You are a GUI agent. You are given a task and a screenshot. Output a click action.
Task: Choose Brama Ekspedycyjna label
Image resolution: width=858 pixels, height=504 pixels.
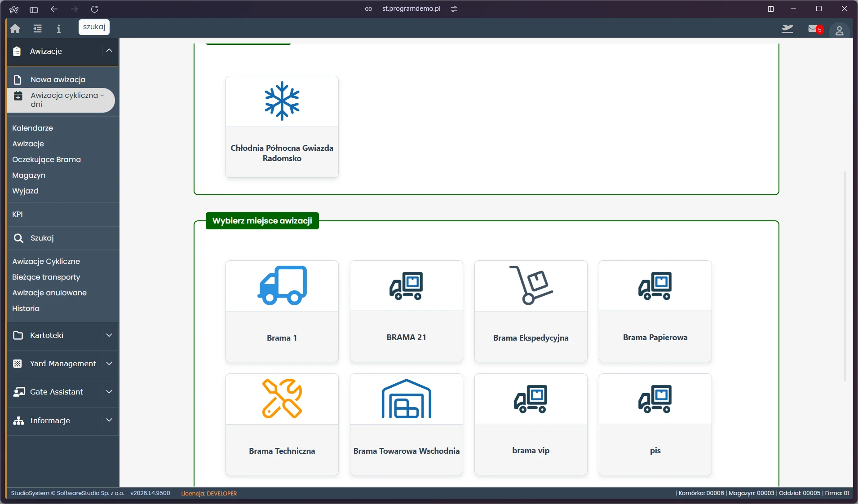(531, 338)
